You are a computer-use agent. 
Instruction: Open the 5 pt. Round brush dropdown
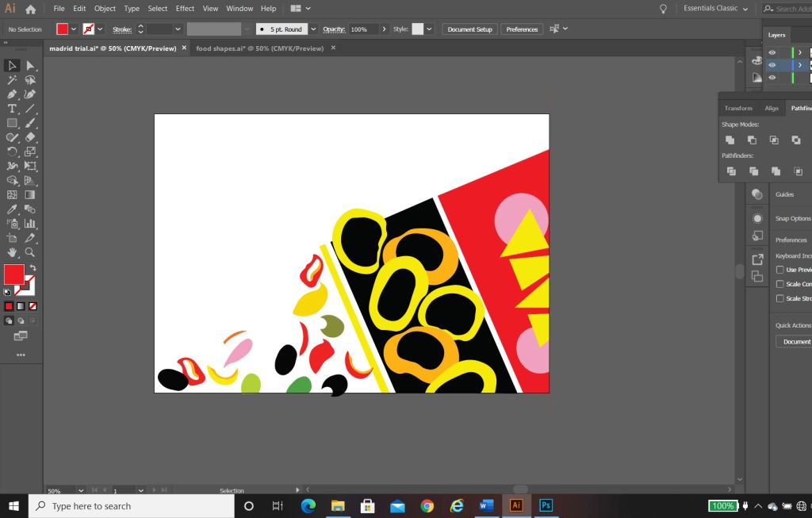pyautogui.click(x=313, y=29)
